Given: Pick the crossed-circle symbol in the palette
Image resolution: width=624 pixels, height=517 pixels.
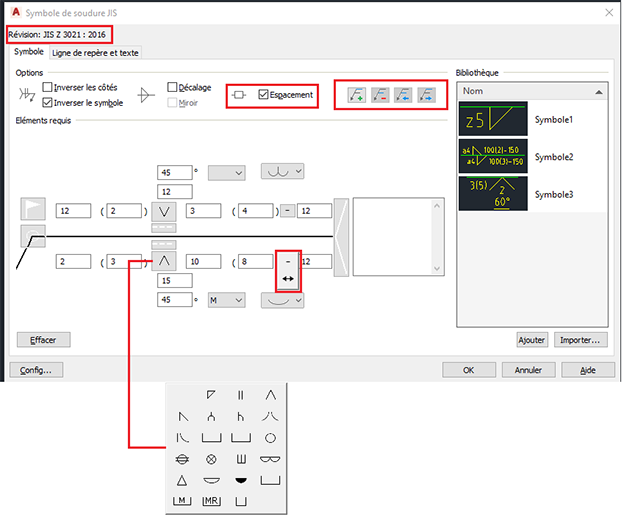Looking at the screenshot, I should click(x=211, y=459).
